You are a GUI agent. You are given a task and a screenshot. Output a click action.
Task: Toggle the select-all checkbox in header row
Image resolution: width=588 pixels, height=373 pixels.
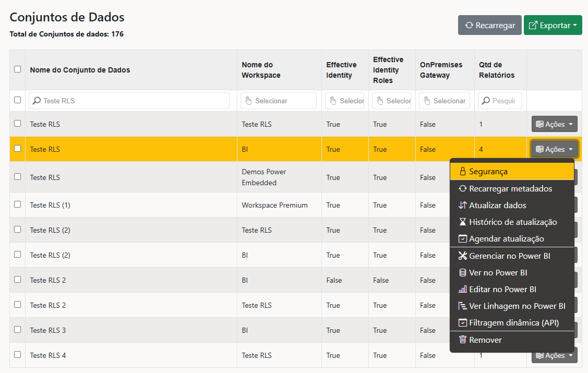[x=17, y=69]
